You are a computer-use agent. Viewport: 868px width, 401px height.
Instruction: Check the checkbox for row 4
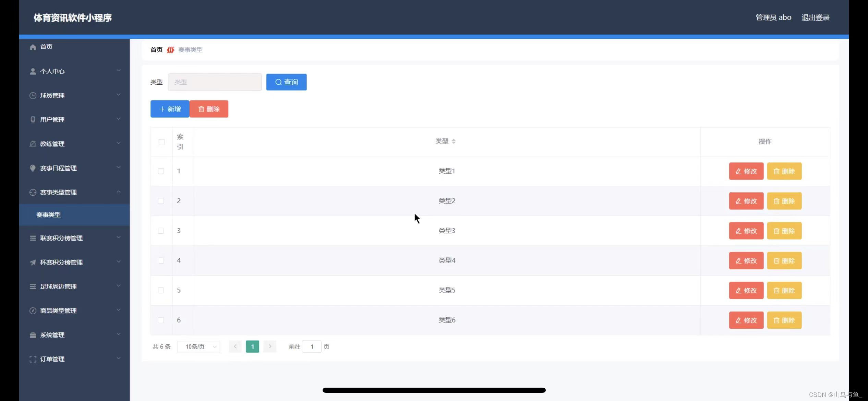pos(161,260)
